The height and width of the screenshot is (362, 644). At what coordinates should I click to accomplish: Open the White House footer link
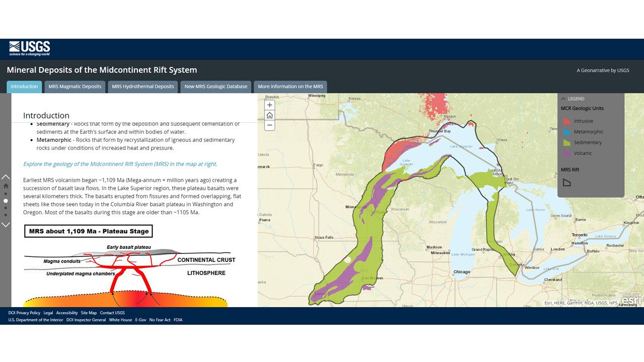pyautogui.click(x=121, y=320)
